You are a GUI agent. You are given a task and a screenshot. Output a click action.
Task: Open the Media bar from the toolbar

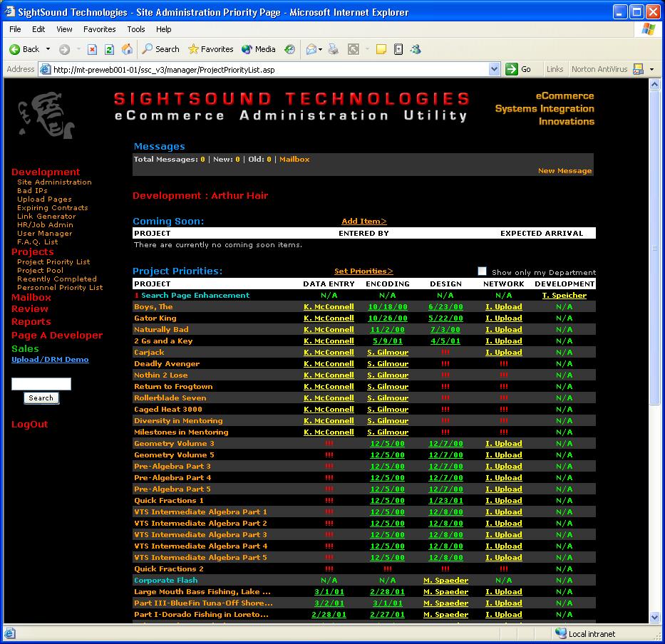point(259,49)
